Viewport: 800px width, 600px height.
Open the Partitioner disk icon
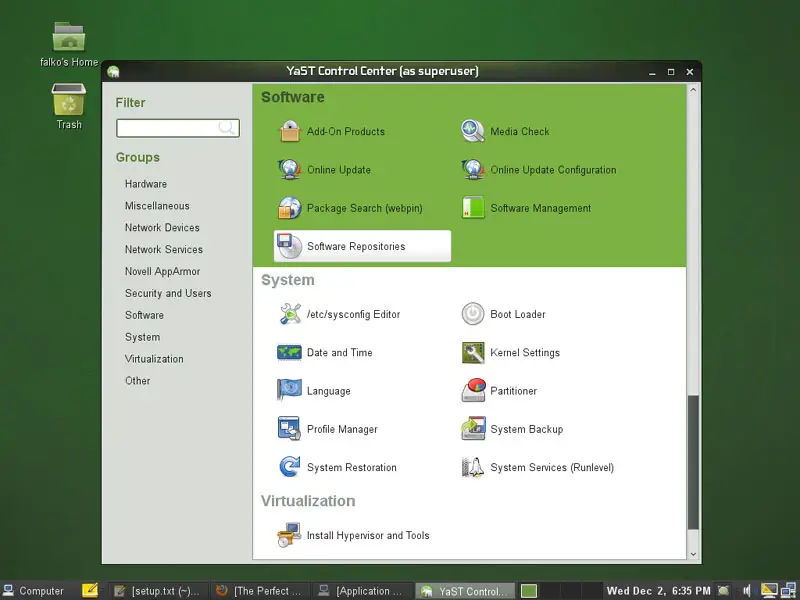pyautogui.click(x=473, y=390)
